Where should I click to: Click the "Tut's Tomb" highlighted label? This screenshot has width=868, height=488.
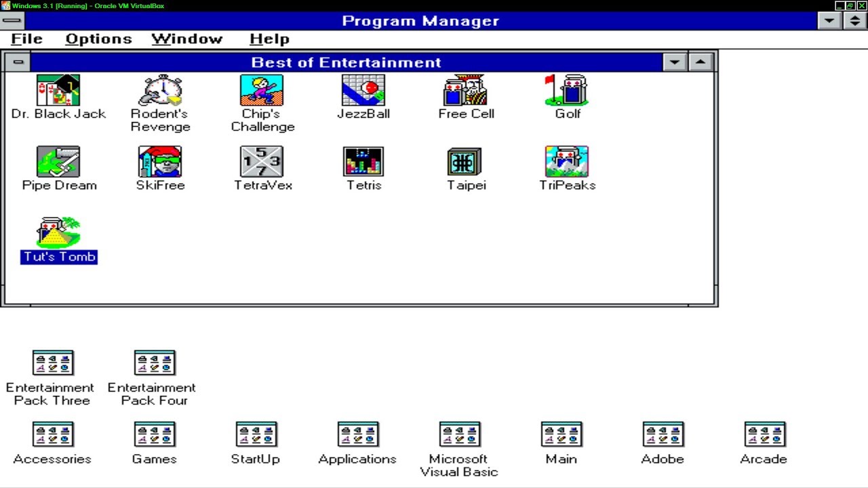[59, 257]
